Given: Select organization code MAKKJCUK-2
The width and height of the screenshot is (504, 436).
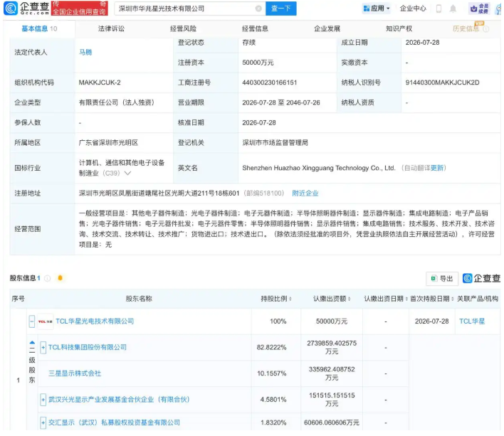Looking at the screenshot, I should pyautogui.click(x=100, y=83).
